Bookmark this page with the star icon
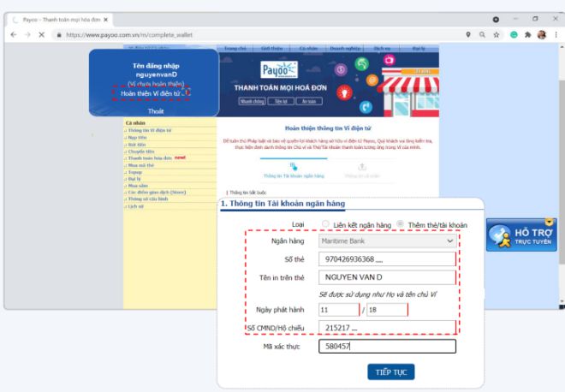 point(497,34)
